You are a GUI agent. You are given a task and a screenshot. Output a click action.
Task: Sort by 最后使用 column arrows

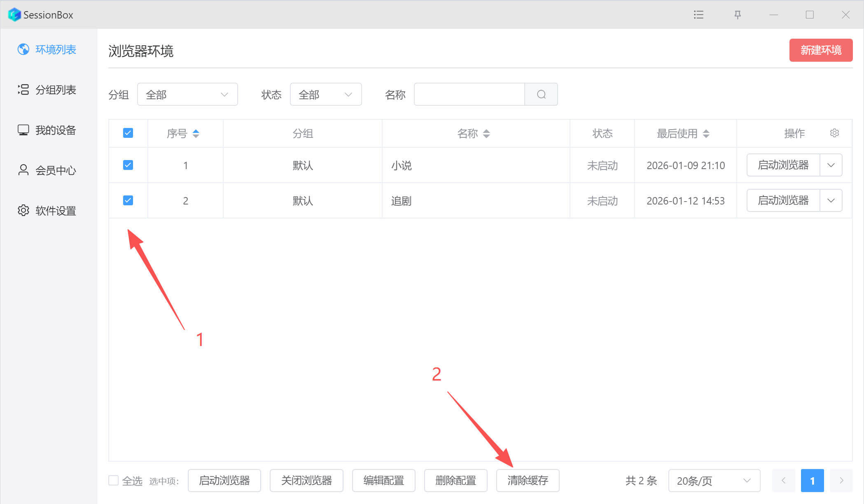706,133
